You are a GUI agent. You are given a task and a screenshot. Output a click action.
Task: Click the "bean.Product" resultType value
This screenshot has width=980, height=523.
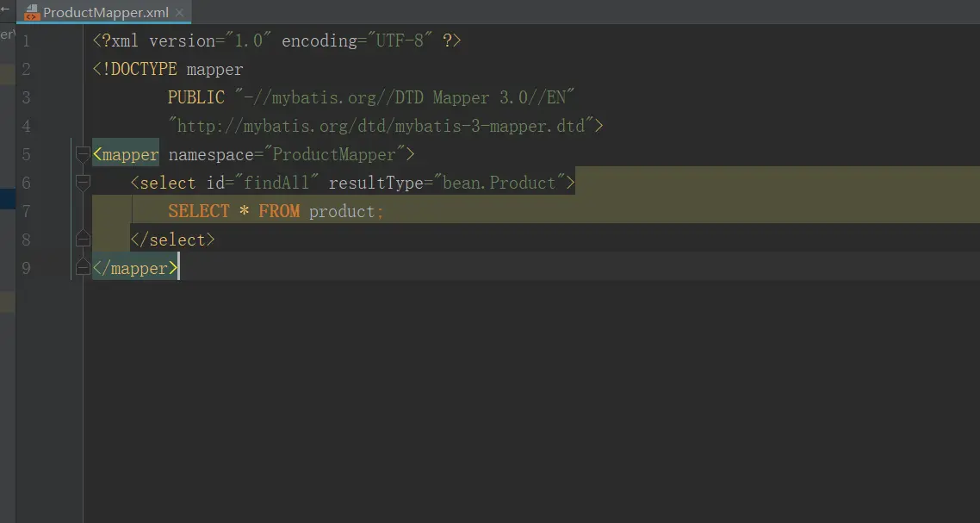(499, 182)
